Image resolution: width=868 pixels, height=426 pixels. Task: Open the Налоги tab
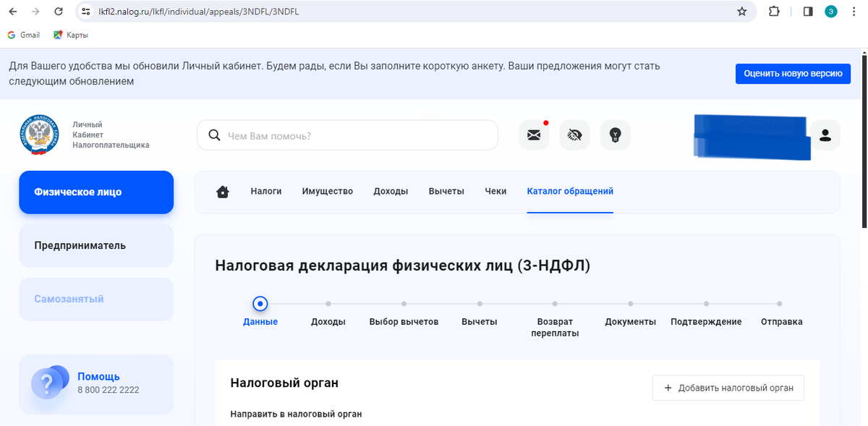click(x=266, y=192)
